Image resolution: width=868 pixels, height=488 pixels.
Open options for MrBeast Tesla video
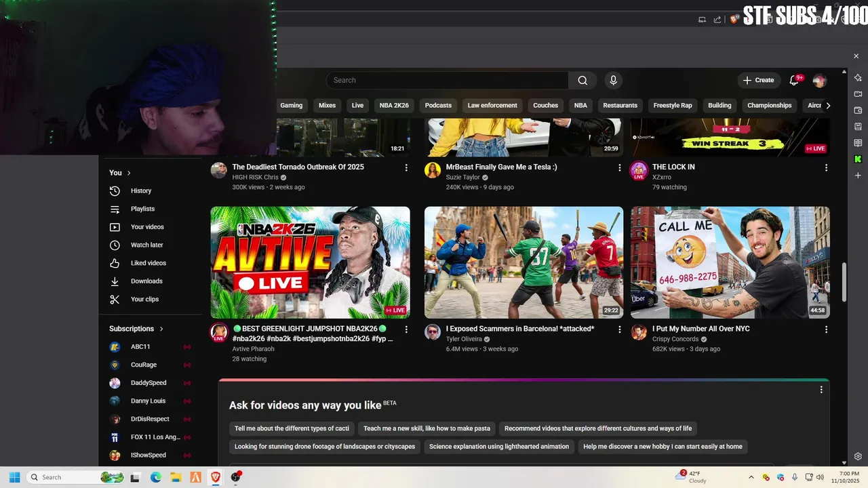coord(619,167)
